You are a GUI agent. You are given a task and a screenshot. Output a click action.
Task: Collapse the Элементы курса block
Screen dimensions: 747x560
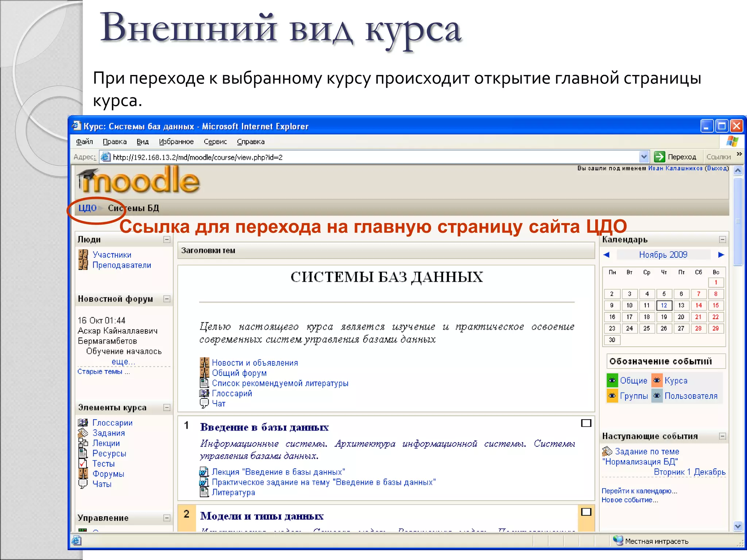[x=167, y=408]
